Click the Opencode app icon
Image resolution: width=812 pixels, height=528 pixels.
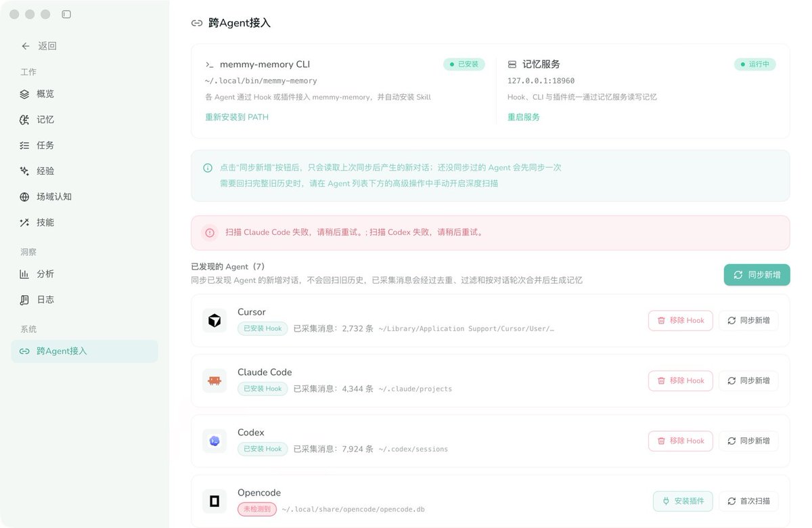(215, 501)
